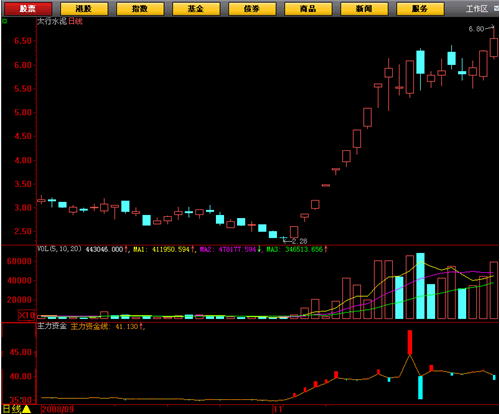The height and width of the screenshot is (414, 500).
Task: Click the 服务 button
Action: click(x=420, y=9)
